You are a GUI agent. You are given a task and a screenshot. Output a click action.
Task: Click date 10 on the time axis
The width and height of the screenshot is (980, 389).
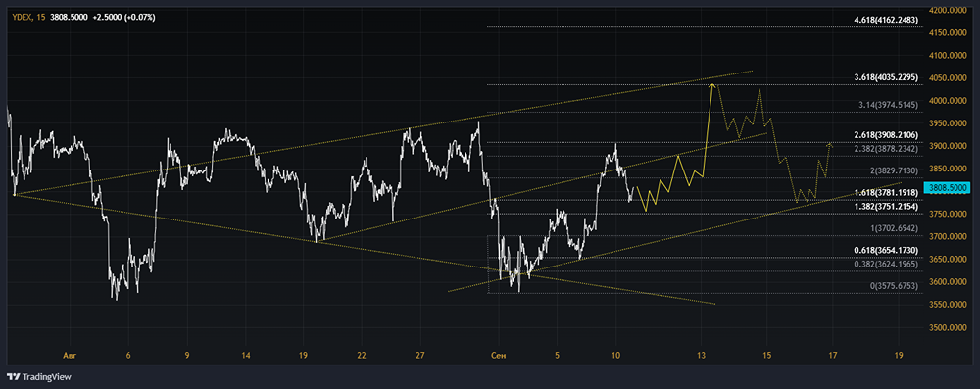point(615,356)
